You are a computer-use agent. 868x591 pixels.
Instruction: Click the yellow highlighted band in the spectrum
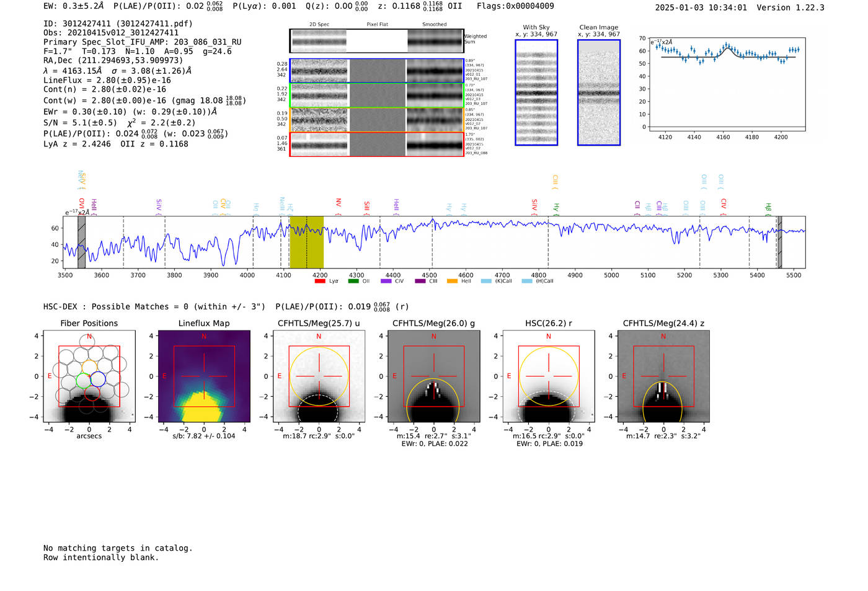pyautogui.click(x=307, y=242)
